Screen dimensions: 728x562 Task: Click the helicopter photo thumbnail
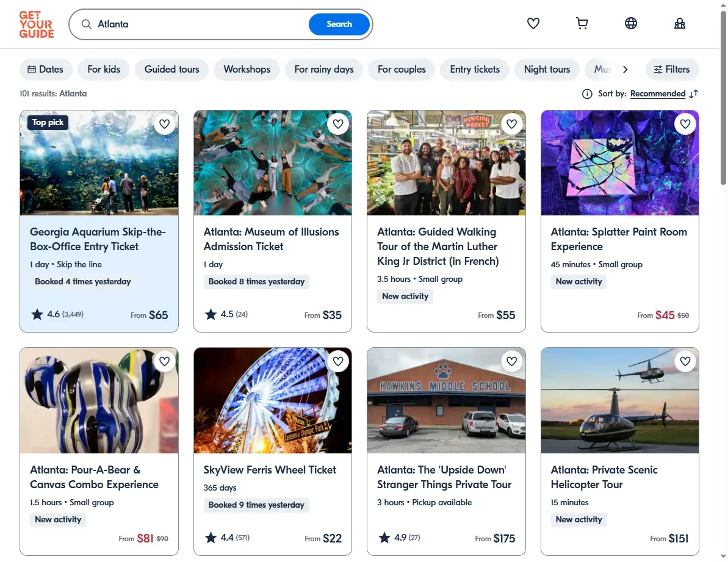coord(620,400)
